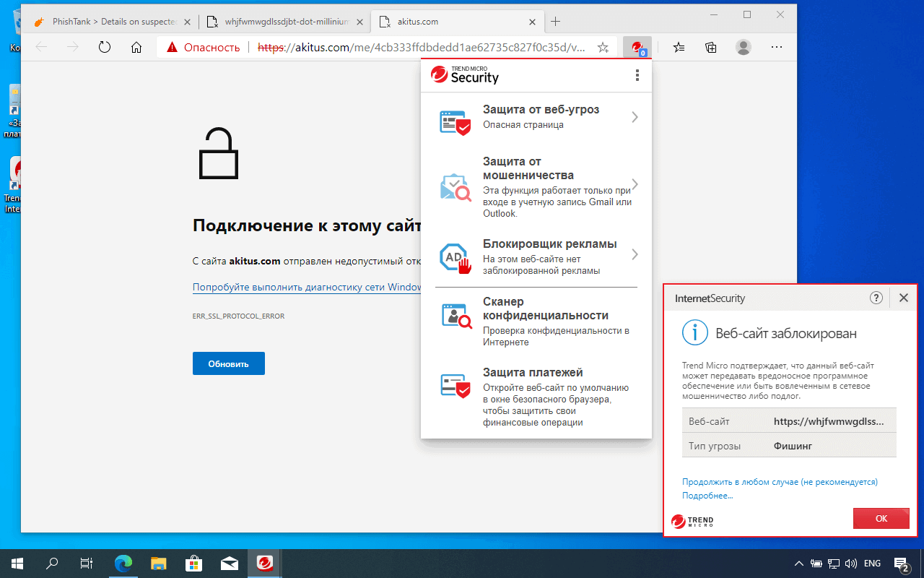
Task: Close the PhishTank tab
Action: click(188, 22)
